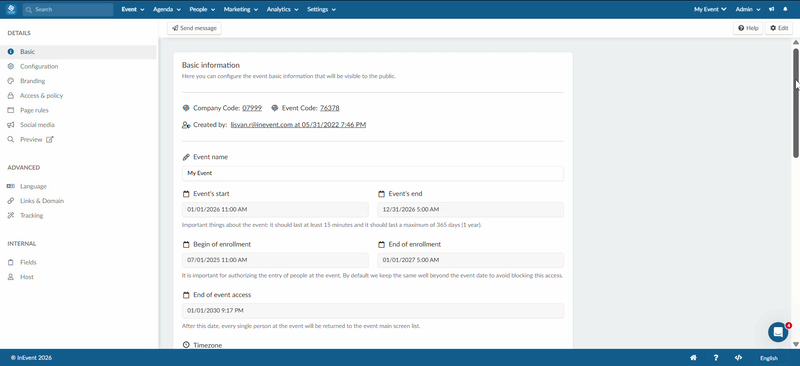Screen dimensions: 800x366
Task: Click the DETAILS sidebar section header
Action: (x=19, y=33)
